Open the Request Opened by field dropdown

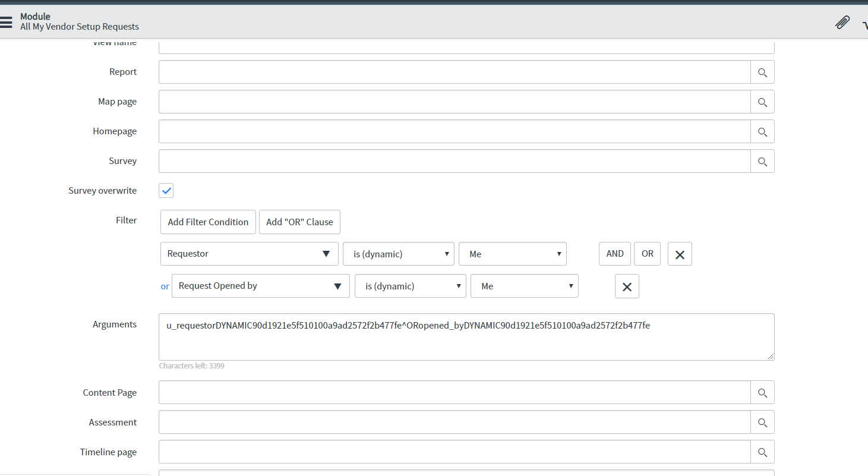click(260, 286)
